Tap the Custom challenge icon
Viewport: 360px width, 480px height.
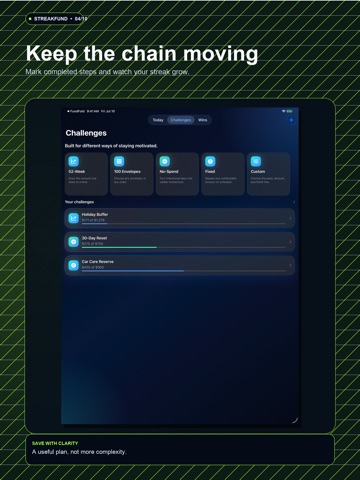click(256, 161)
